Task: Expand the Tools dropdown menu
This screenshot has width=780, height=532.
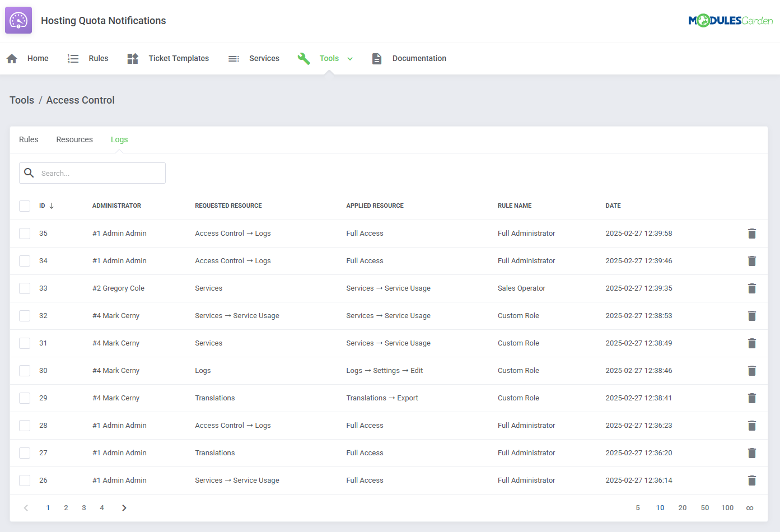Action: click(350, 58)
